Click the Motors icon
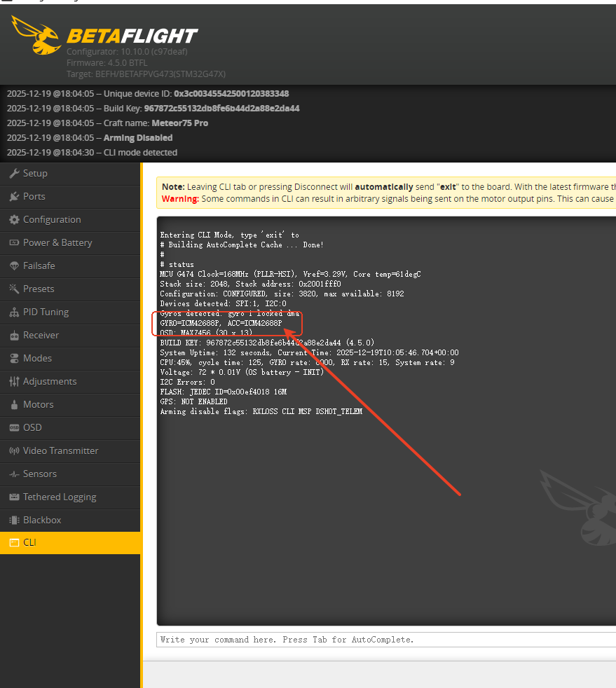Image resolution: width=616 pixels, height=688 pixels. 15,404
